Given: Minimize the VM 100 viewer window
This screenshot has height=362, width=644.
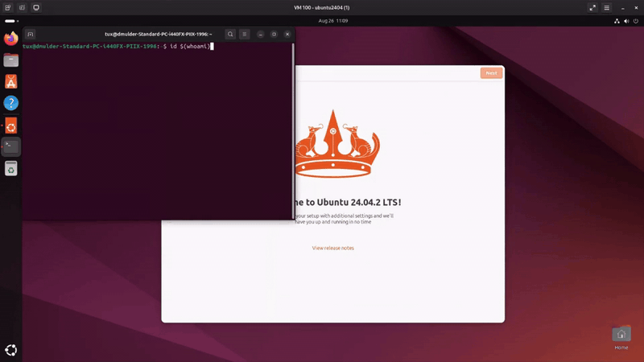Looking at the screenshot, I should [622, 8].
